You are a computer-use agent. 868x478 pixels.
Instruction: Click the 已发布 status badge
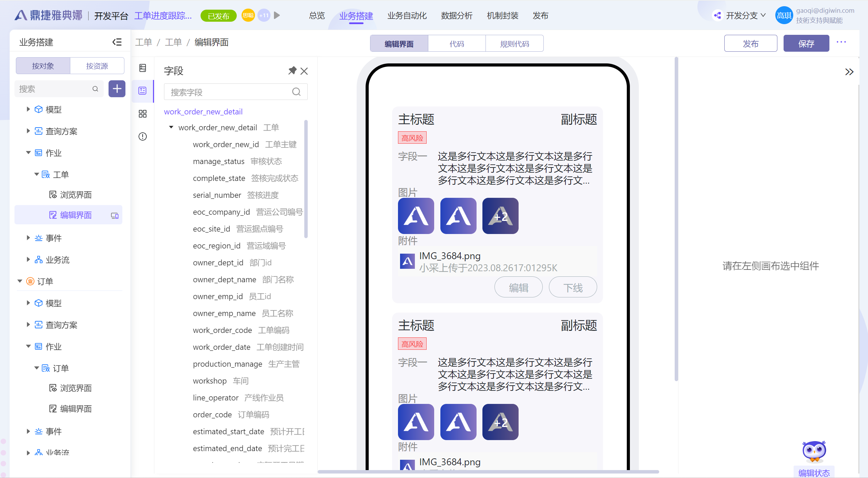(218, 16)
